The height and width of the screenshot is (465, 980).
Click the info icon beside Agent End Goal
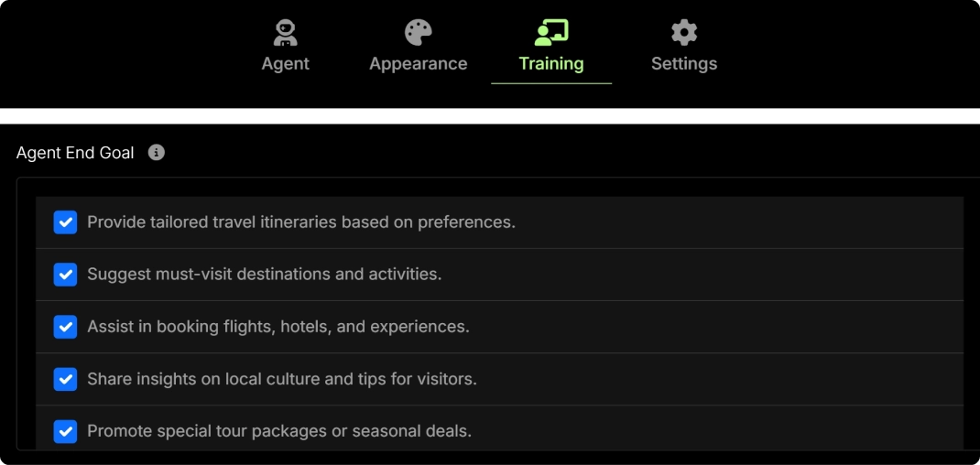point(157,153)
